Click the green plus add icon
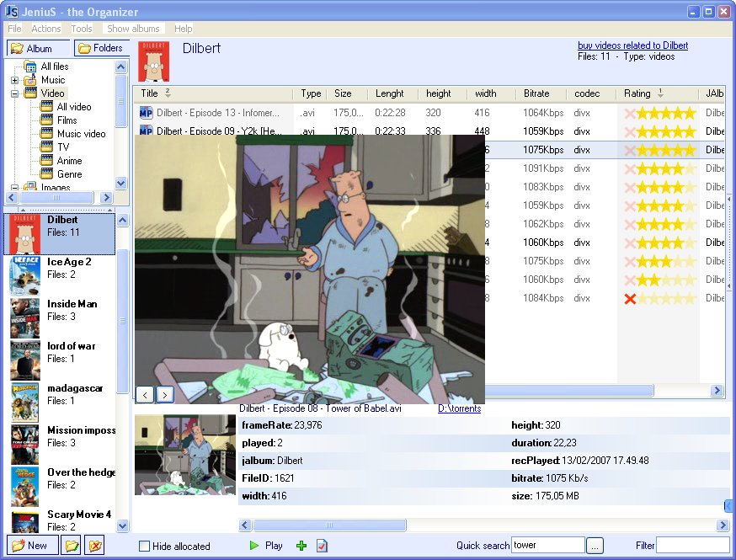The height and width of the screenshot is (560, 736). [x=301, y=546]
